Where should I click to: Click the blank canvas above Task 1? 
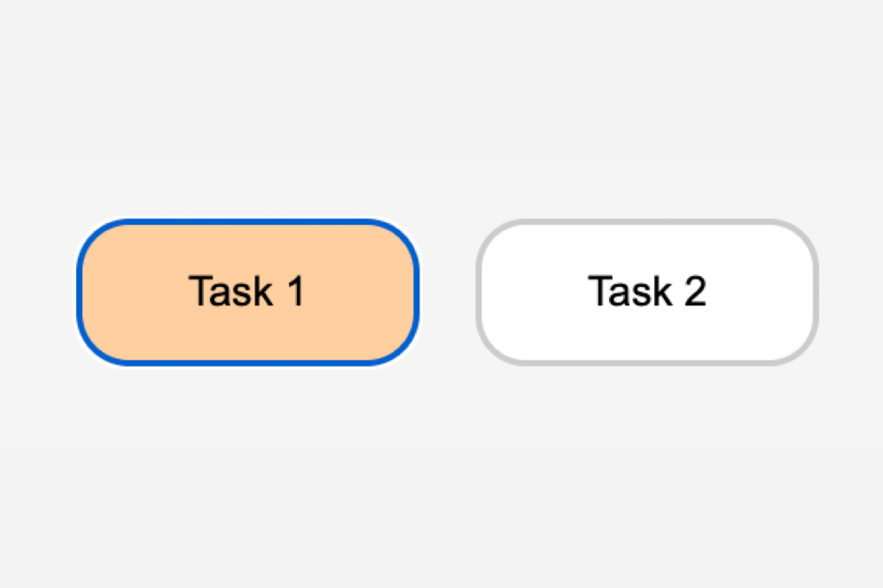pyautogui.click(x=247, y=126)
